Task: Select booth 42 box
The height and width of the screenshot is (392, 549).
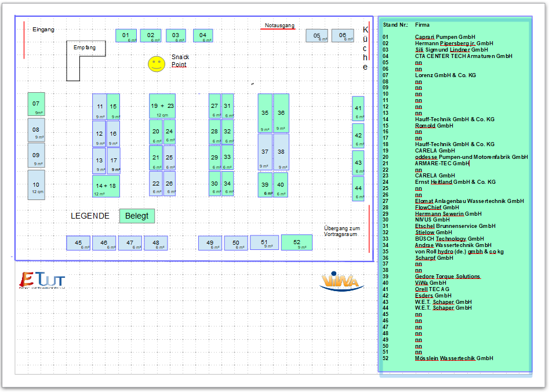Action: [x=358, y=136]
